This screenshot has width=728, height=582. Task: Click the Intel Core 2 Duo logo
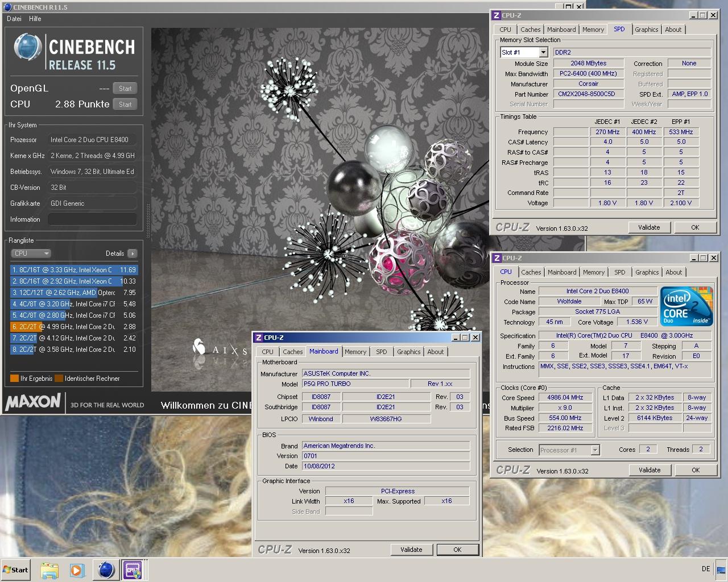(686, 306)
